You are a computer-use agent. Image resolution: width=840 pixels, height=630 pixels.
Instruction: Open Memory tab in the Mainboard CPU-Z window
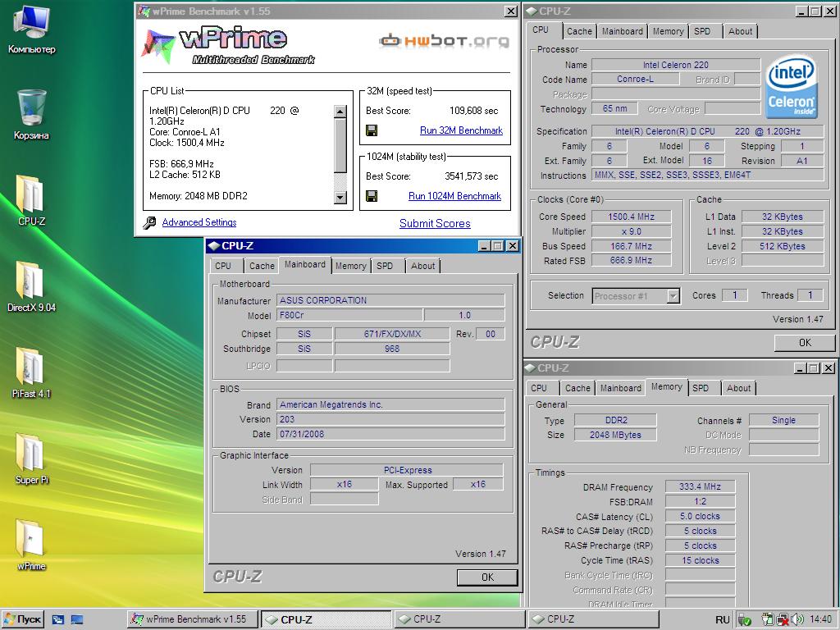pos(350,266)
